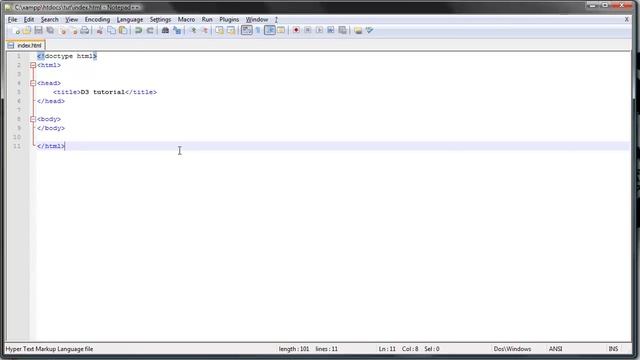Collapse the <head> fold marker

(x=33, y=83)
